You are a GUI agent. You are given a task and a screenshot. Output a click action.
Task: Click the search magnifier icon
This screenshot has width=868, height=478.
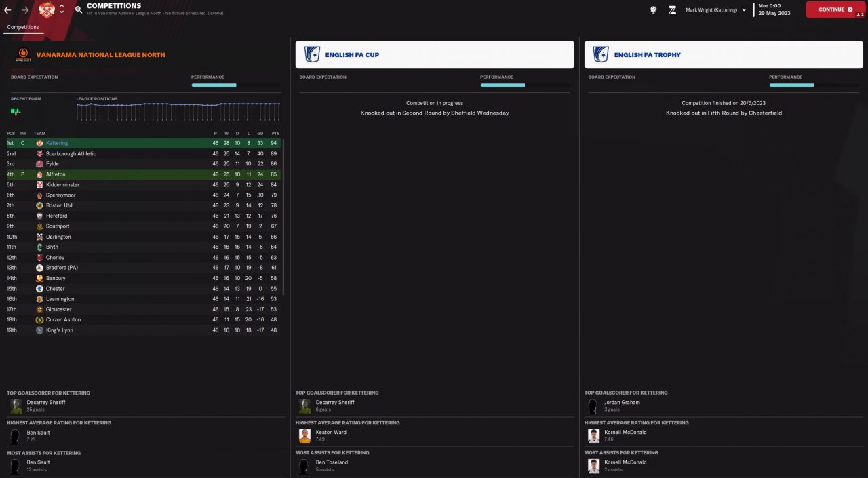[79, 9]
